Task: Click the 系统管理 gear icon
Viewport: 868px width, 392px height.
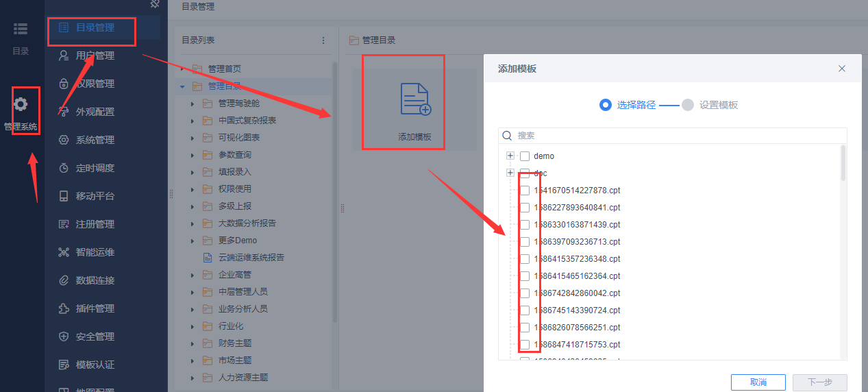Action: 64,140
